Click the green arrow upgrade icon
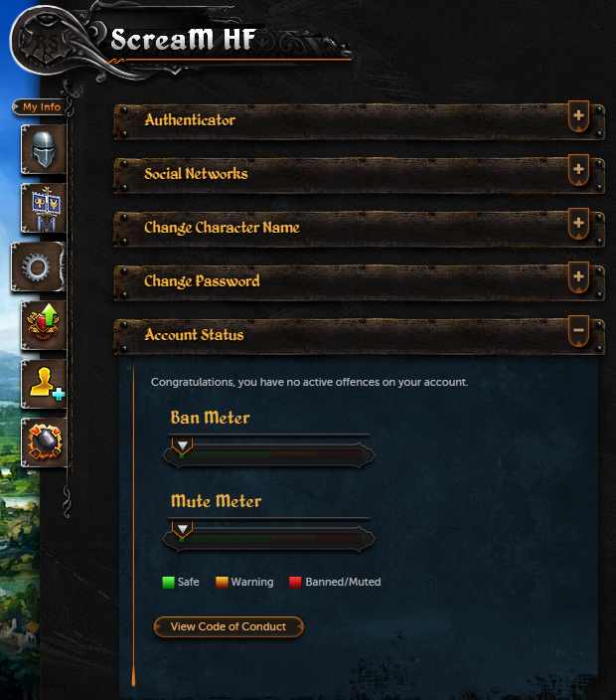616x700 pixels. 44,325
